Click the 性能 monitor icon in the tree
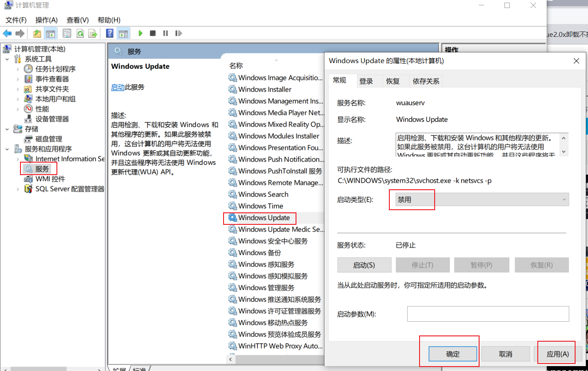The width and height of the screenshot is (588, 371). 28,109
